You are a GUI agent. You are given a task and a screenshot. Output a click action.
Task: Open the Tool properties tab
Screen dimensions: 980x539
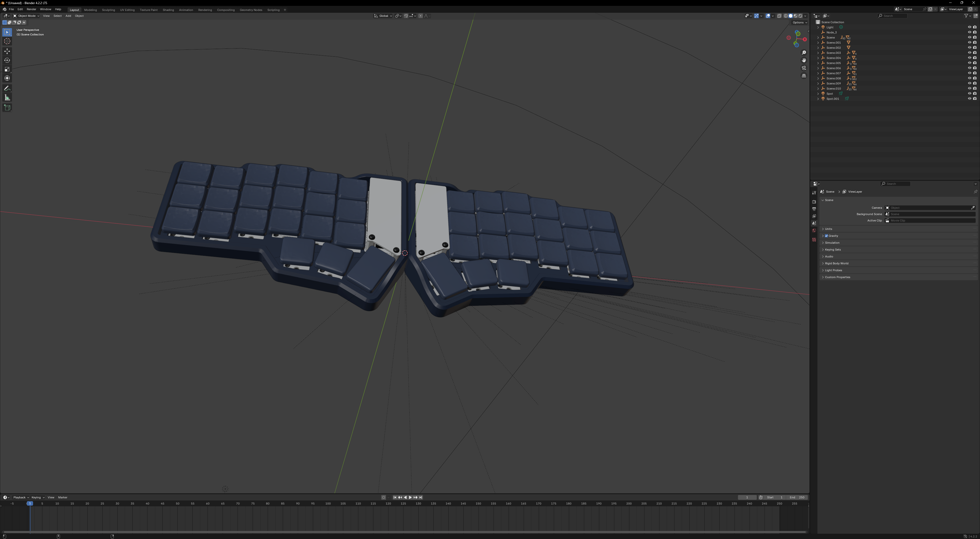pyautogui.click(x=814, y=193)
